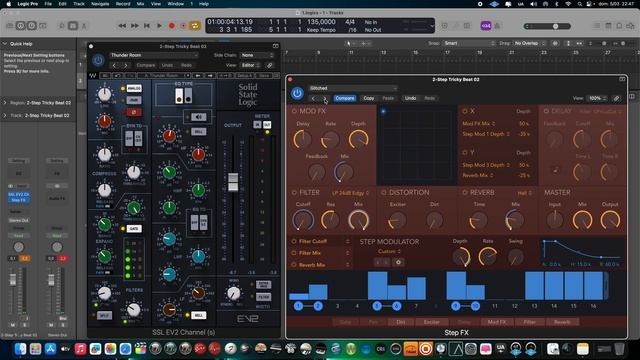This screenshot has width=640, height=360.
Task: Open the Thunder Room preset dropdown
Action: pos(153,55)
